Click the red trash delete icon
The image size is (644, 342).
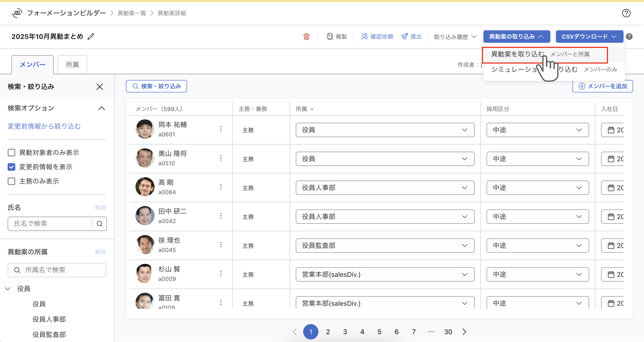click(x=306, y=37)
